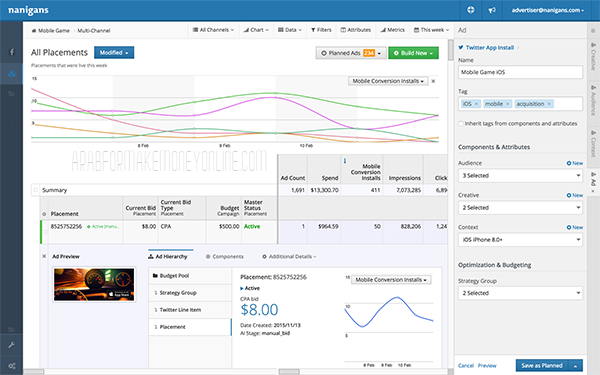Select the Placement hierarchy item
This screenshot has width=600, height=375.
[x=190, y=327]
